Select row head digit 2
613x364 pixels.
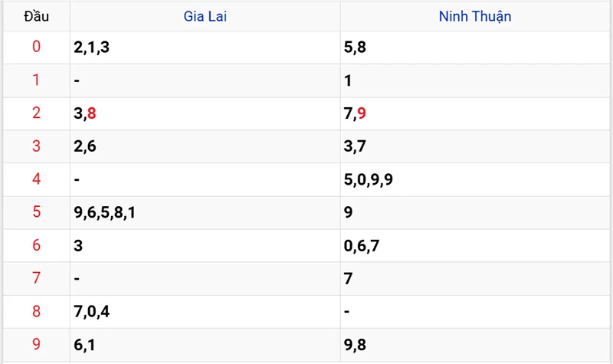[x=36, y=113]
